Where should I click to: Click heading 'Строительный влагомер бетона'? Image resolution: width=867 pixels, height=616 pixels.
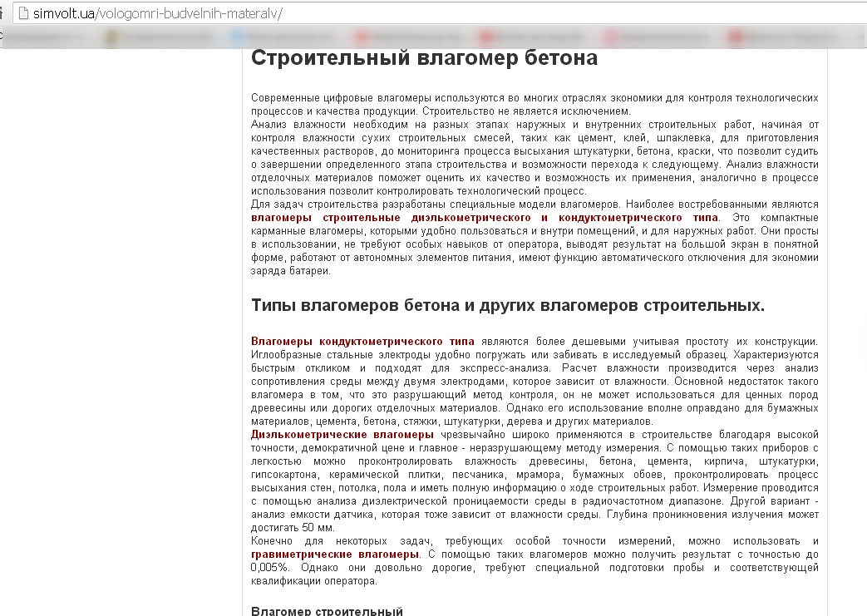(x=424, y=58)
